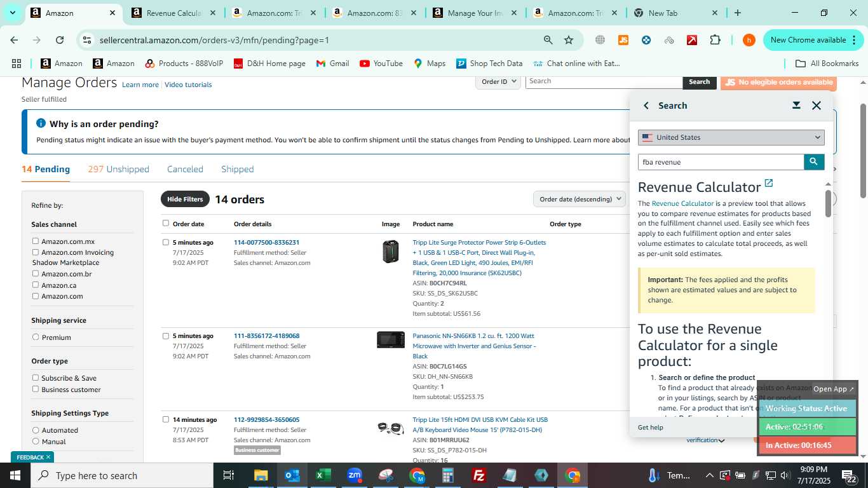The height and width of the screenshot is (488, 868).
Task: Open the orange 'h' profile avatar
Action: click(749, 40)
